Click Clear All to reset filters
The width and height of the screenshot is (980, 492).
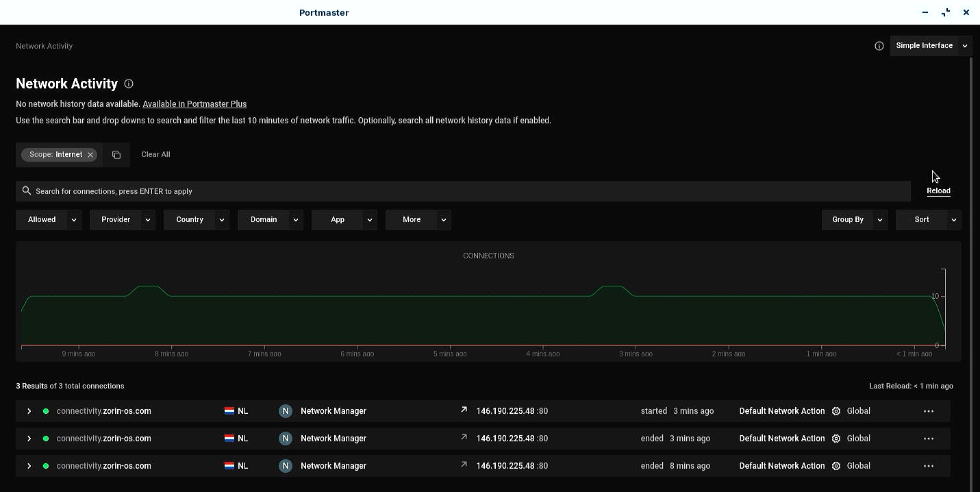(155, 155)
